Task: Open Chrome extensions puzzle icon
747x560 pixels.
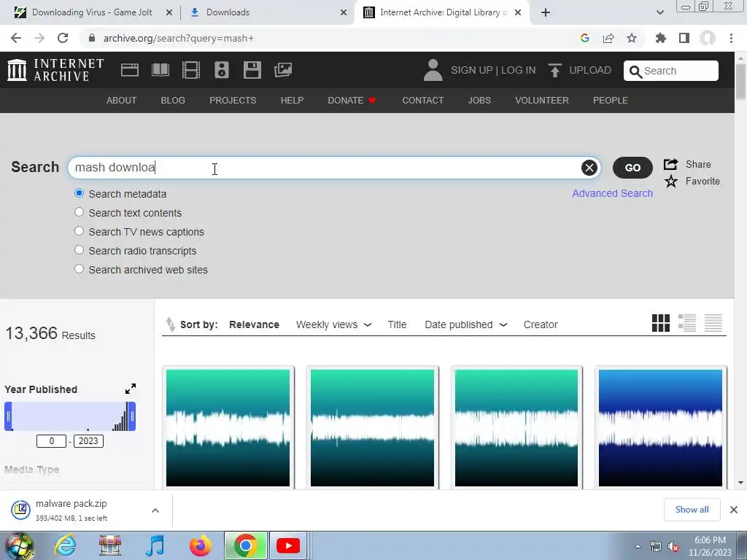Action: 660,38
